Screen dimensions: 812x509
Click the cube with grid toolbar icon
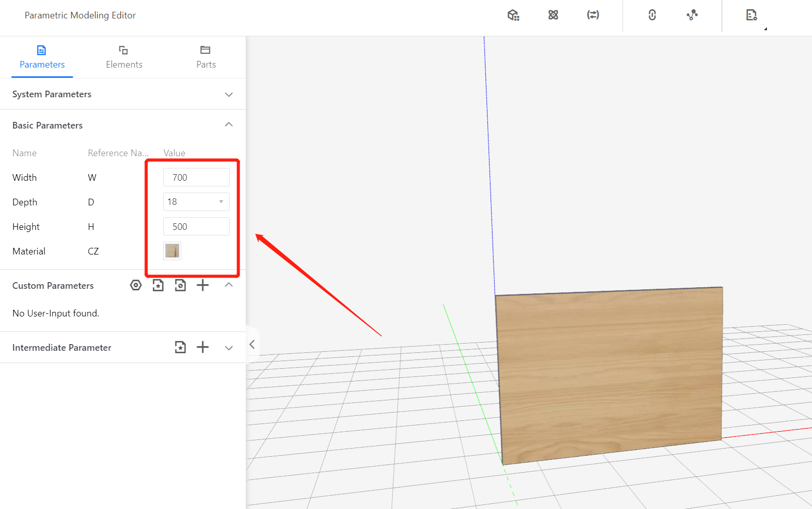[513, 15]
